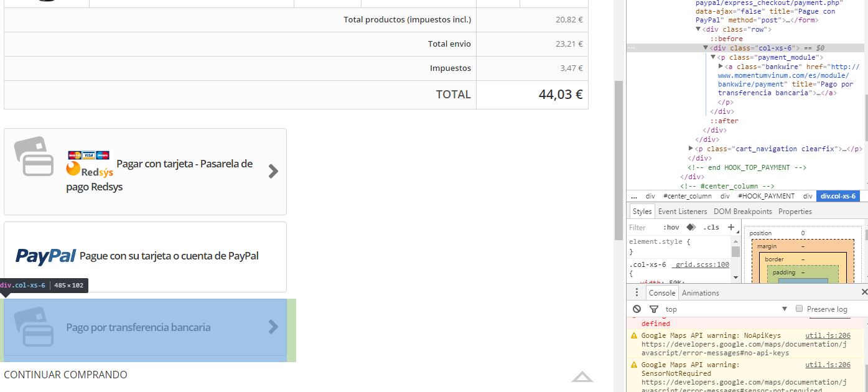Click the console filter funnel icon
The image size is (868, 392).
[x=653, y=309]
